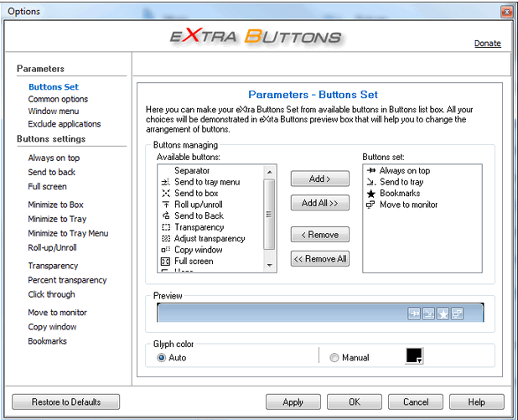518x420 pixels.
Task: Click Move to monitor button in preview bar
Action: (x=458, y=314)
